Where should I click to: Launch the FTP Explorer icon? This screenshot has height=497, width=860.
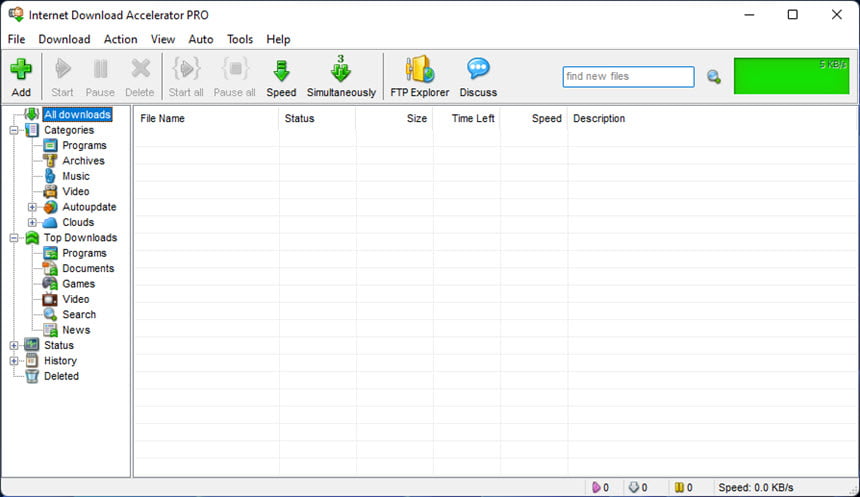click(x=420, y=69)
